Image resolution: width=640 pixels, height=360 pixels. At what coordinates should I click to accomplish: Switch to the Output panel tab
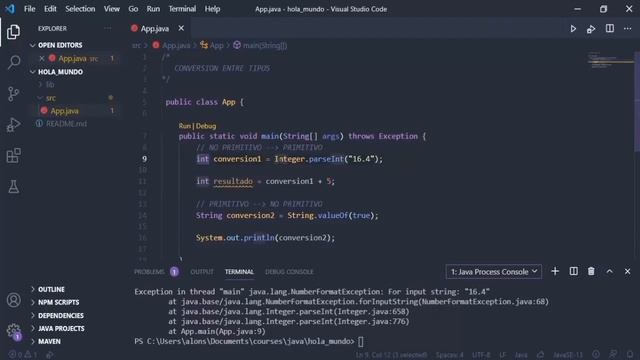pyautogui.click(x=202, y=272)
